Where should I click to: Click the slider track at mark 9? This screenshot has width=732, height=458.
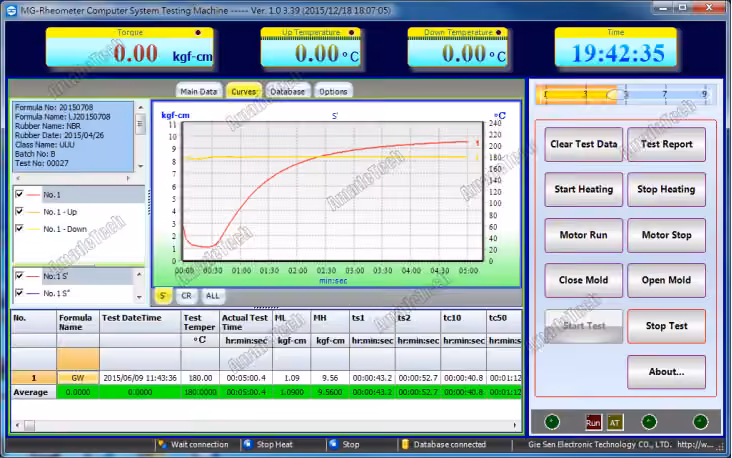pos(704,94)
